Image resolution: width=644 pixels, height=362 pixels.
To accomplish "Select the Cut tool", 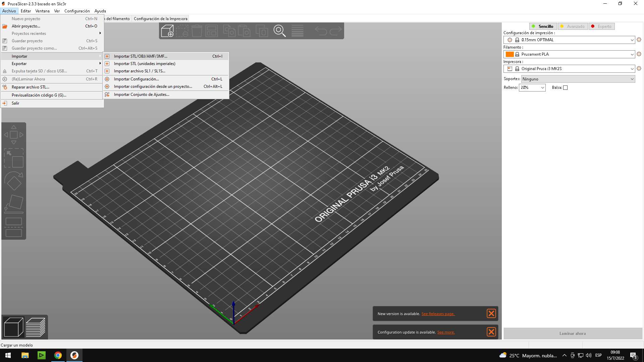I will pos(14,227).
